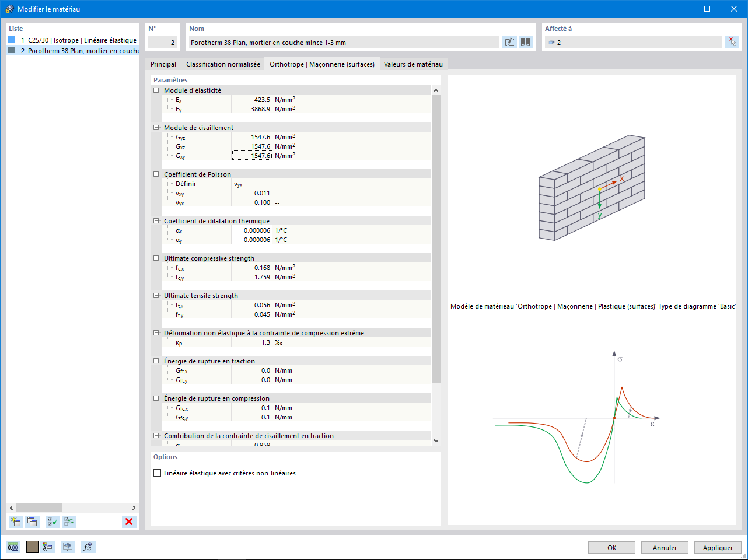Toggle 'Linéaire élastique avec critères non-linéaires' checkbox

157,473
